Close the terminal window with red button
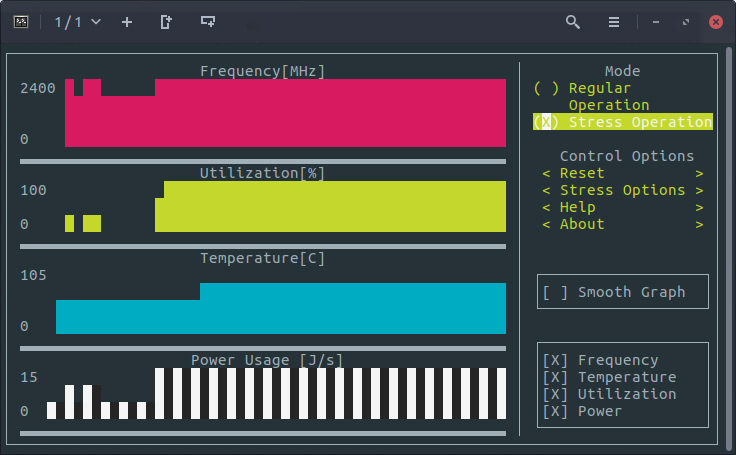 (716, 22)
